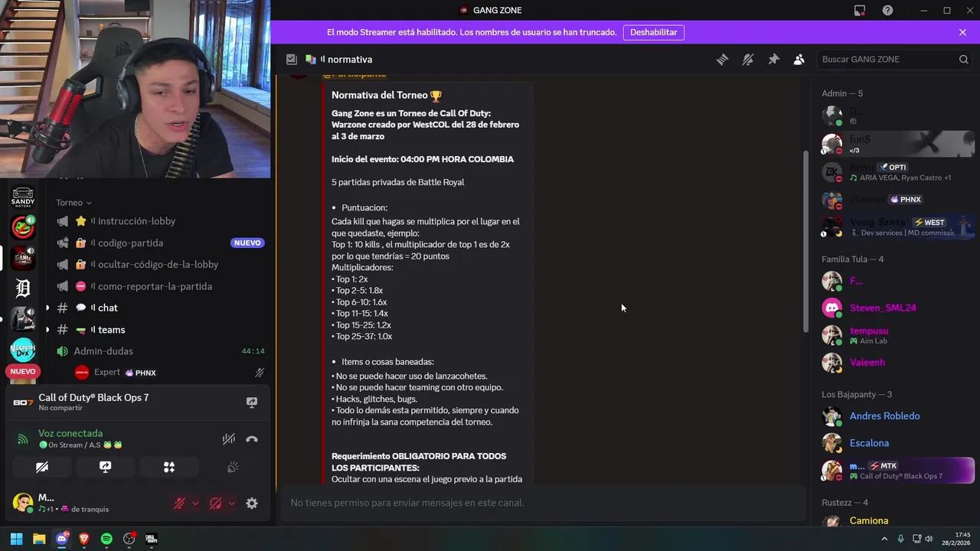Image resolution: width=980 pixels, height=551 pixels.
Task: Open Spotify from taskbar
Action: 106,539
